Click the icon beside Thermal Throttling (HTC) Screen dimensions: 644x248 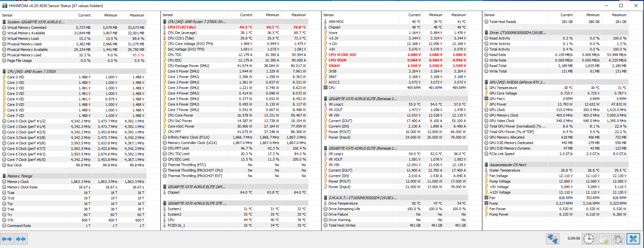165,165
